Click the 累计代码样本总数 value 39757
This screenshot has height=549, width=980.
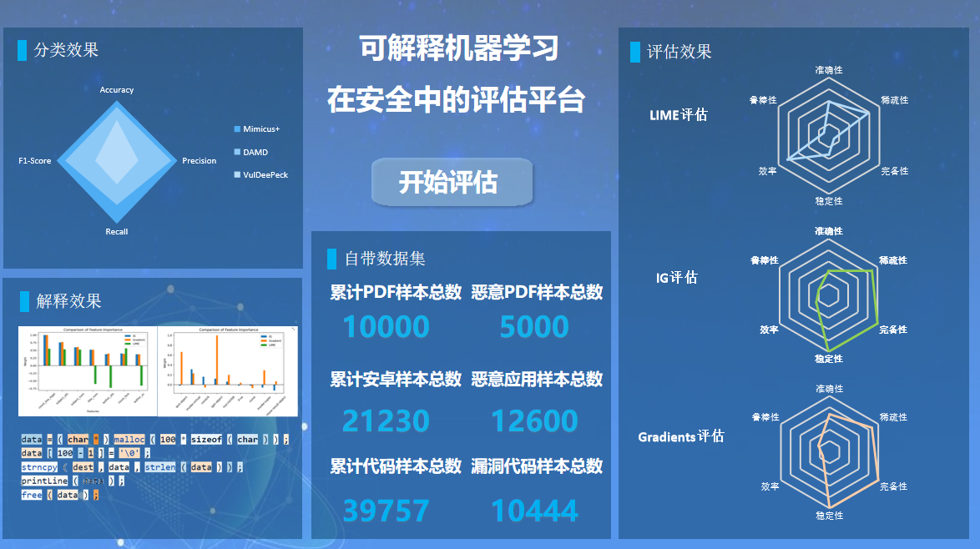[x=386, y=511]
